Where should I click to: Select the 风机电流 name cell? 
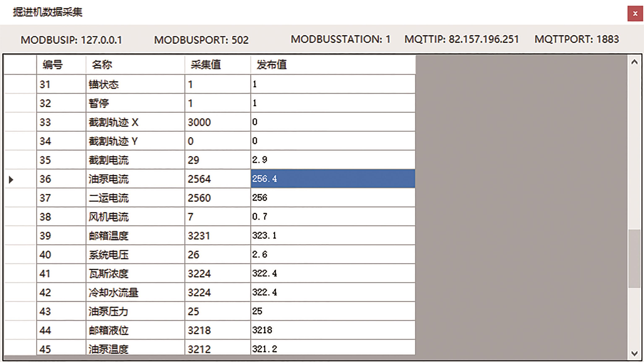tap(135, 217)
